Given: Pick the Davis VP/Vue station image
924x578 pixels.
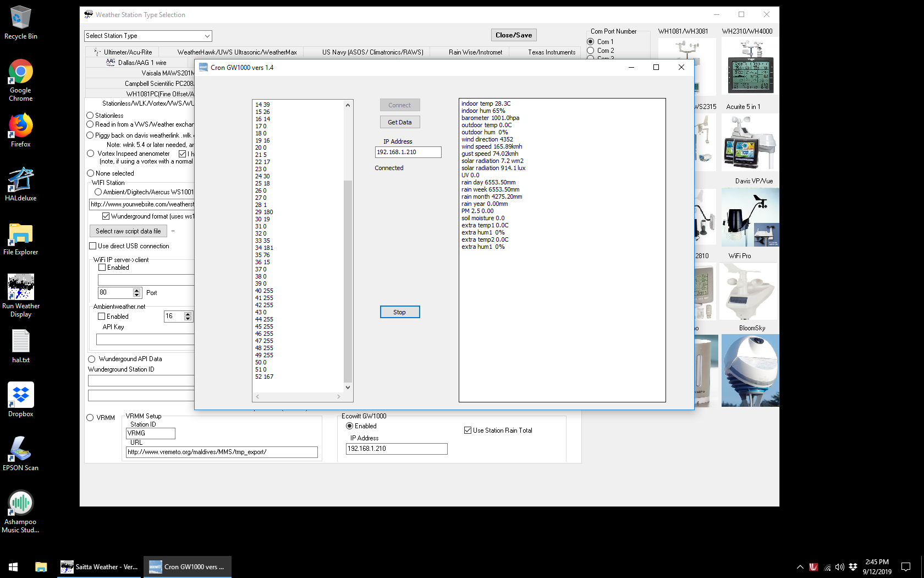Looking at the screenshot, I should 750,217.
